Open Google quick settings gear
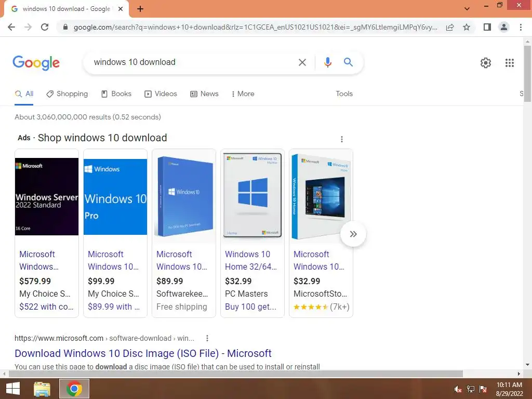The image size is (532, 399). pos(486,63)
